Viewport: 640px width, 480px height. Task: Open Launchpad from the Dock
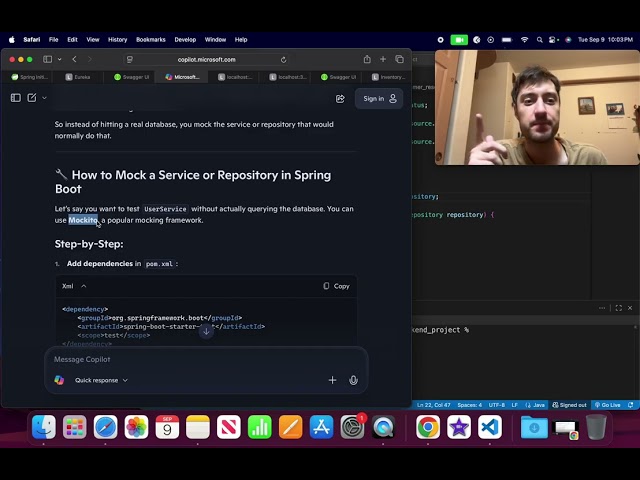75,427
